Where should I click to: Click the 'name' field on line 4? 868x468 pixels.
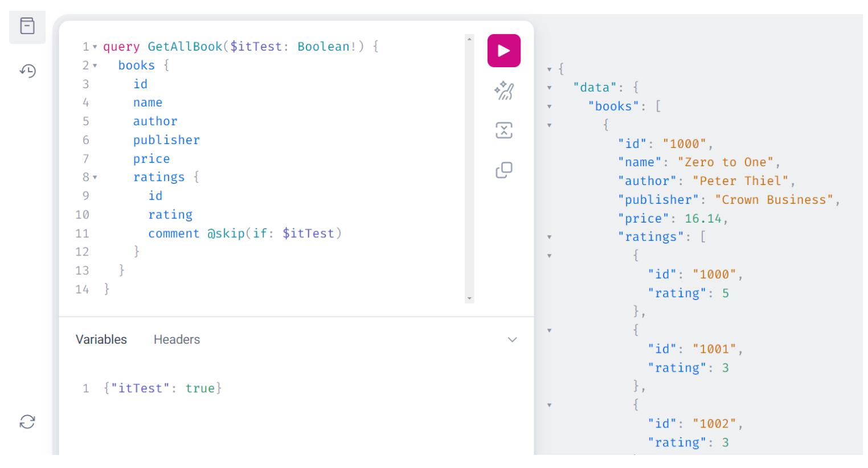tap(148, 102)
